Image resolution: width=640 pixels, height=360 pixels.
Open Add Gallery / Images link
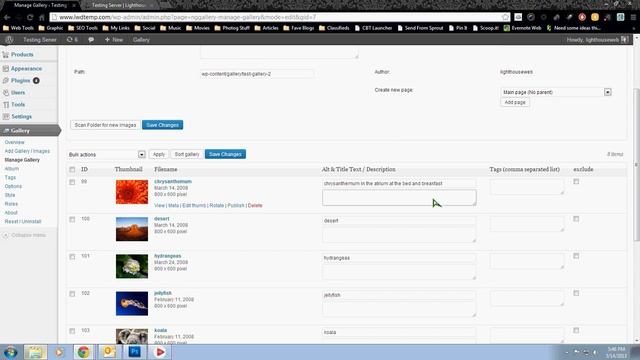pyautogui.click(x=27, y=151)
